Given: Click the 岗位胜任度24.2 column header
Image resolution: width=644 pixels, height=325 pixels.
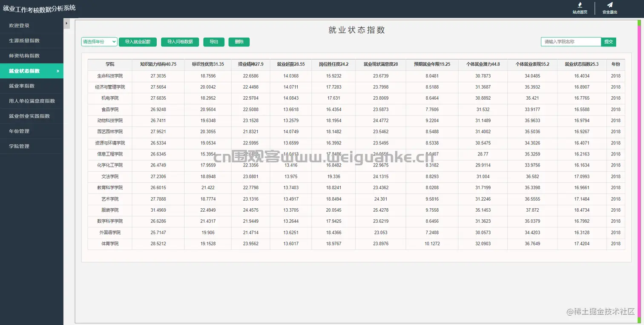Looking at the screenshot, I should pos(333,64).
